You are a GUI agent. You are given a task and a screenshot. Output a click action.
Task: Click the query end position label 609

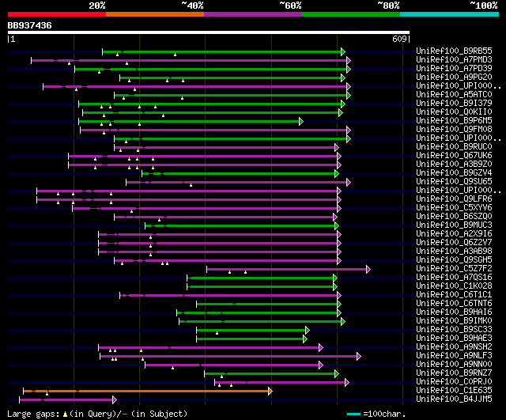click(399, 39)
